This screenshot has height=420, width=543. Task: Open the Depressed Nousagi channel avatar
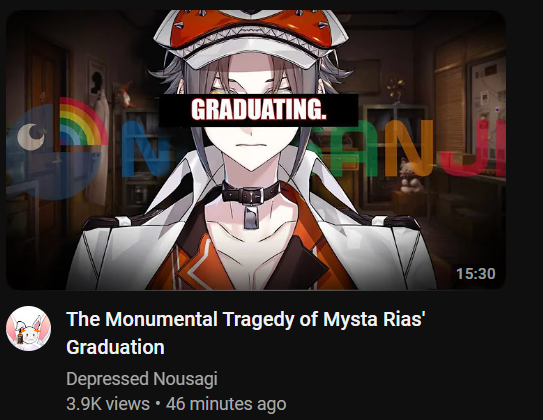28,328
